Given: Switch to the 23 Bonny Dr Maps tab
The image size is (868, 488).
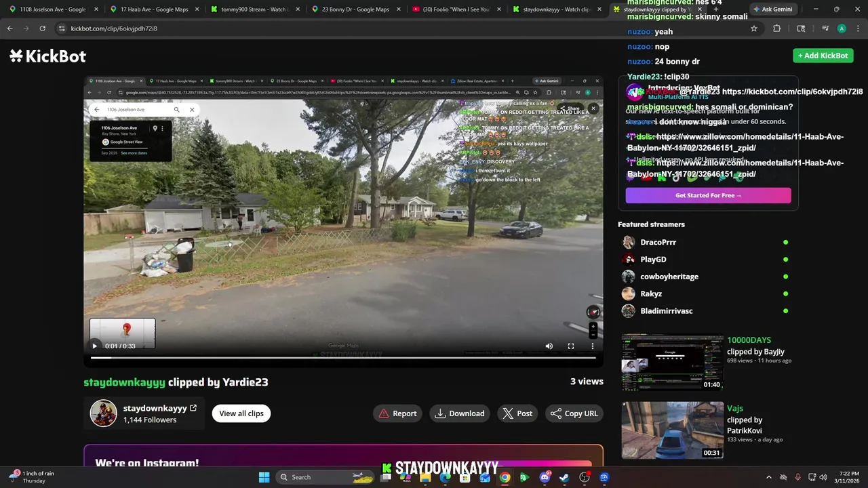Looking at the screenshot, I should [353, 9].
